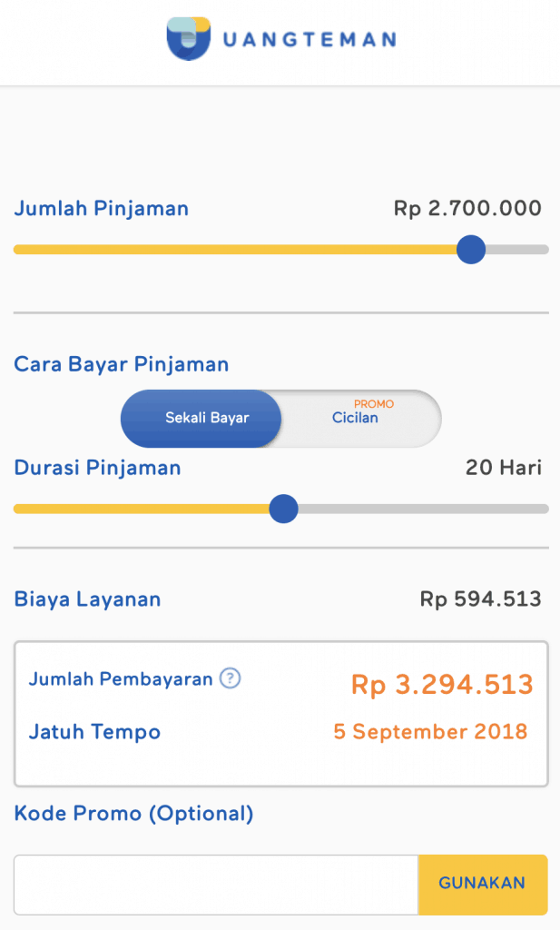The image size is (560, 930).
Task: Select the Durasi Pinjaman slider knob
Action: point(283,510)
